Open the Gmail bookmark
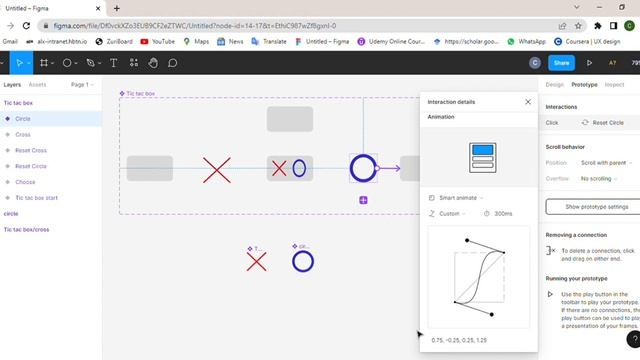 pyautogui.click(x=10, y=41)
